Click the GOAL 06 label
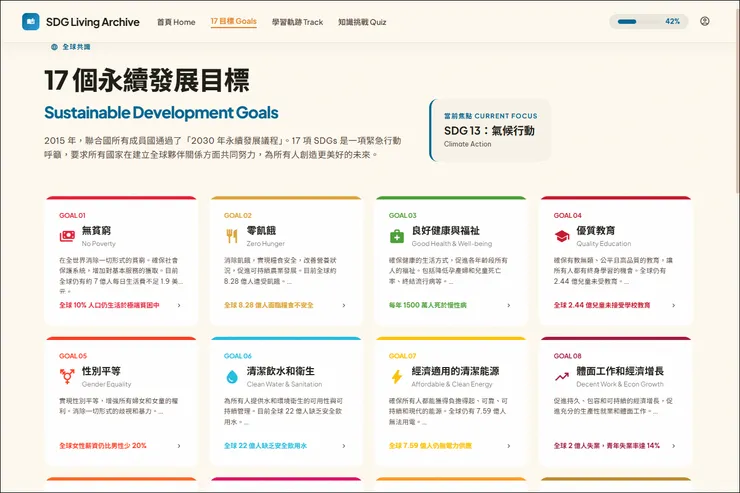 (238, 356)
